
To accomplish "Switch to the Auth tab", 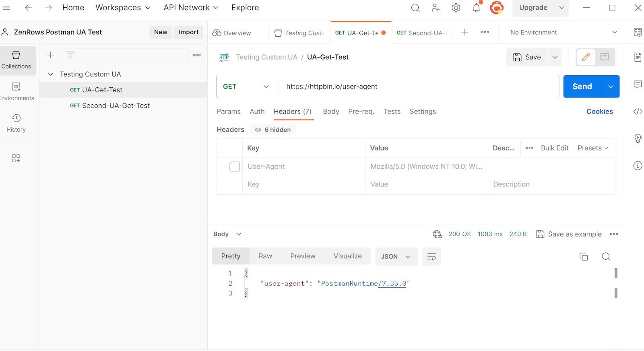I will click(x=257, y=111).
